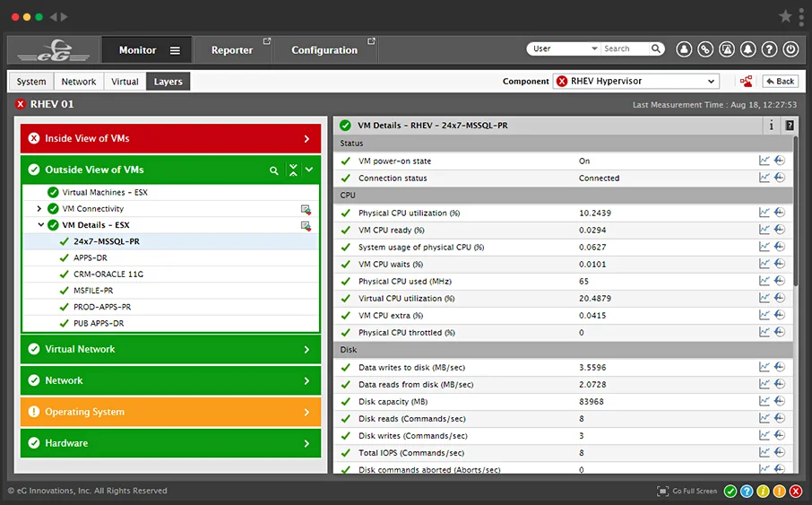
Task: Open history icon for Disk capacity (MB)
Action: [x=780, y=401]
